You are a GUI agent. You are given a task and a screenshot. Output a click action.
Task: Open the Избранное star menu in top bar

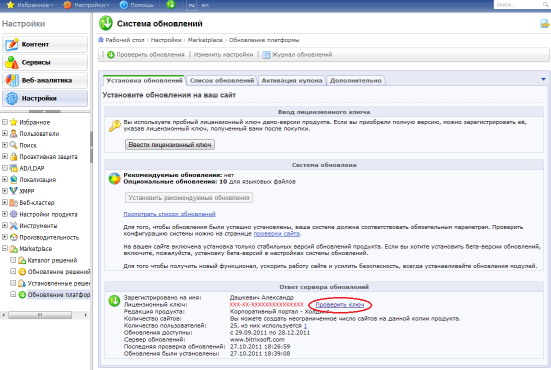tap(30, 5)
